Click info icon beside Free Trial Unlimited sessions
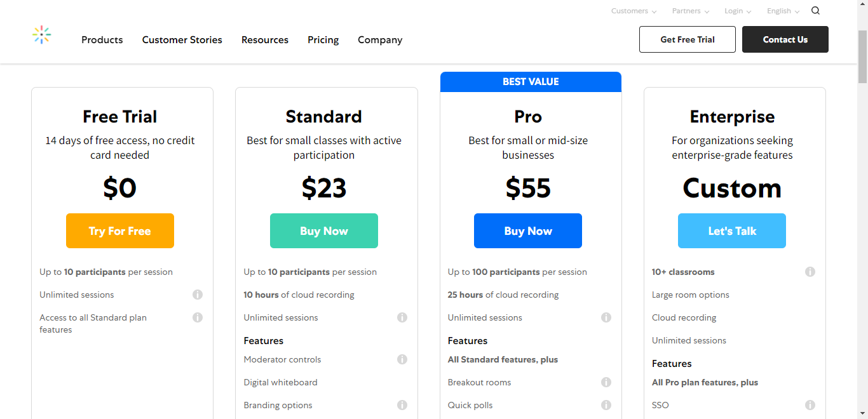The image size is (868, 419). [x=198, y=295]
